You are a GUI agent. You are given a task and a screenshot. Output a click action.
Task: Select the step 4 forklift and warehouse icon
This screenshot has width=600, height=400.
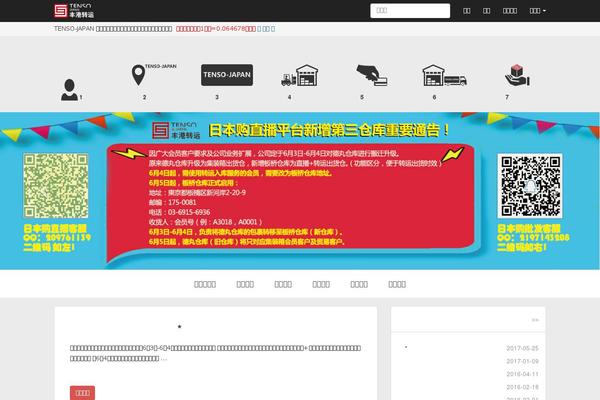(x=300, y=75)
